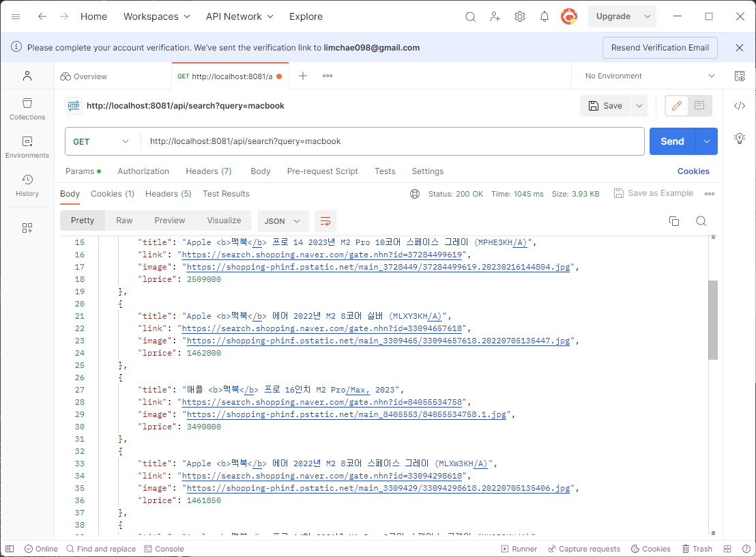Copy the response body to clipboard

[x=674, y=221]
